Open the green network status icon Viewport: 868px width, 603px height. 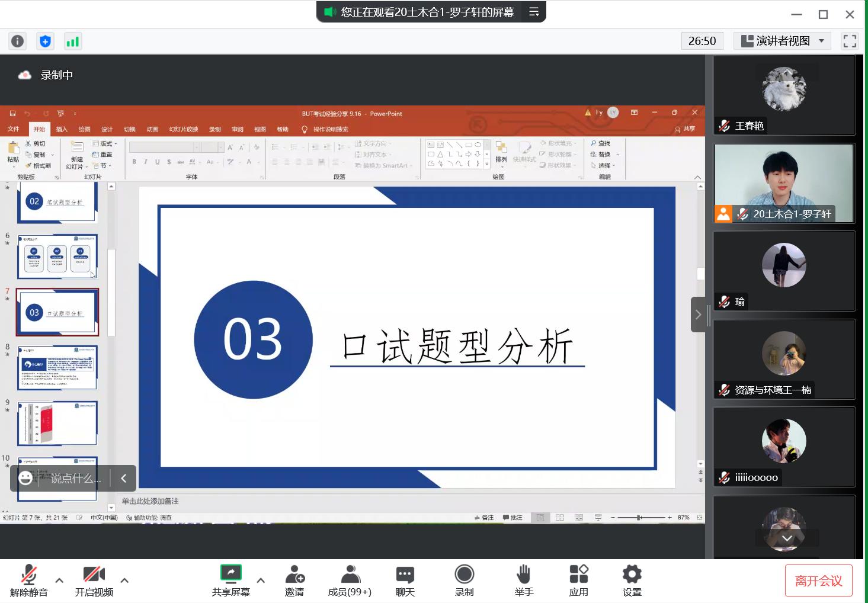pos(72,41)
